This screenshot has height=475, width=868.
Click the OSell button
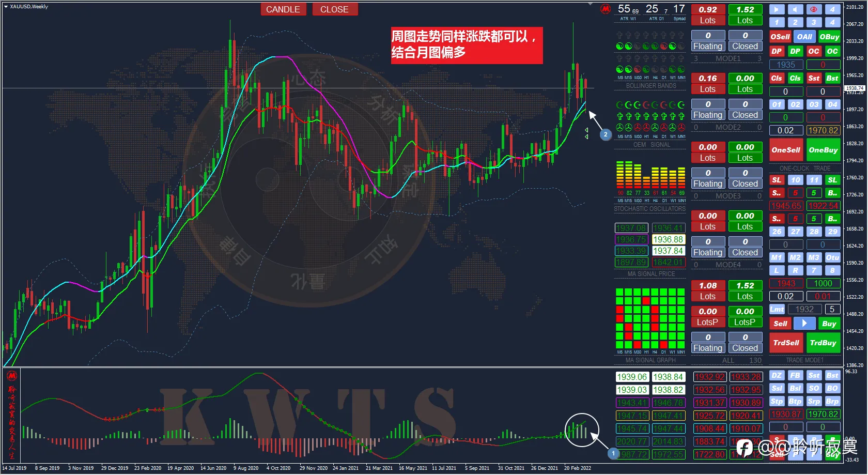(780, 37)
